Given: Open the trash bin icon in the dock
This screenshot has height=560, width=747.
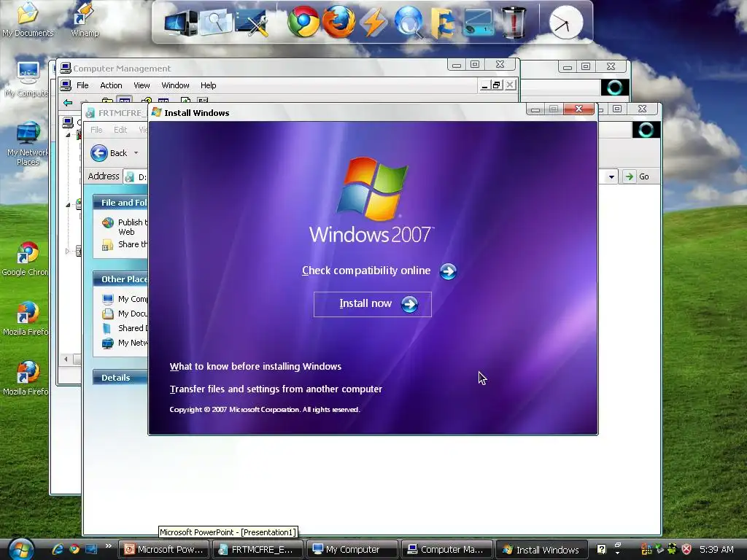Looking at the screenshot, I should point(514,23).
